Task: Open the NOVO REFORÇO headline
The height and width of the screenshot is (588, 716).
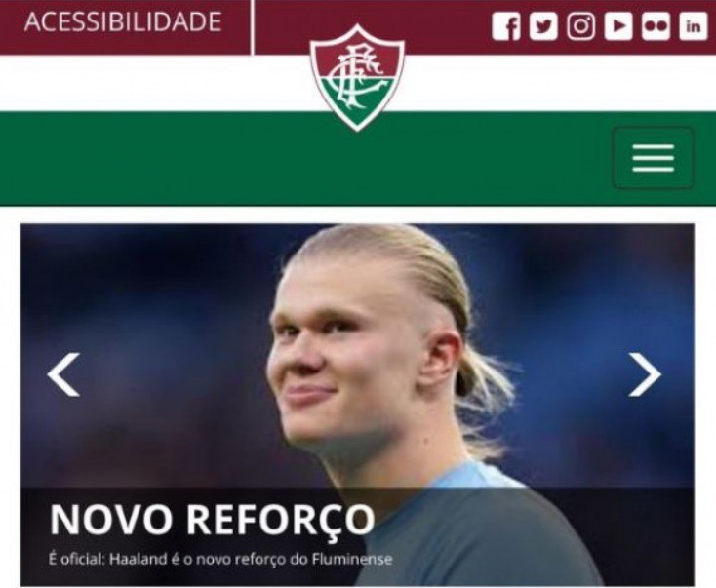Action: tap(213, 520)
